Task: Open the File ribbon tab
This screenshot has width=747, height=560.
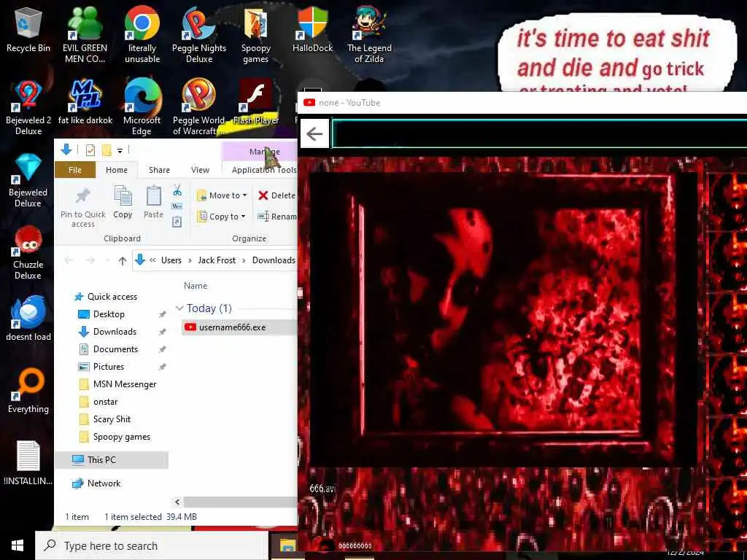Action: tap(75, 170)
